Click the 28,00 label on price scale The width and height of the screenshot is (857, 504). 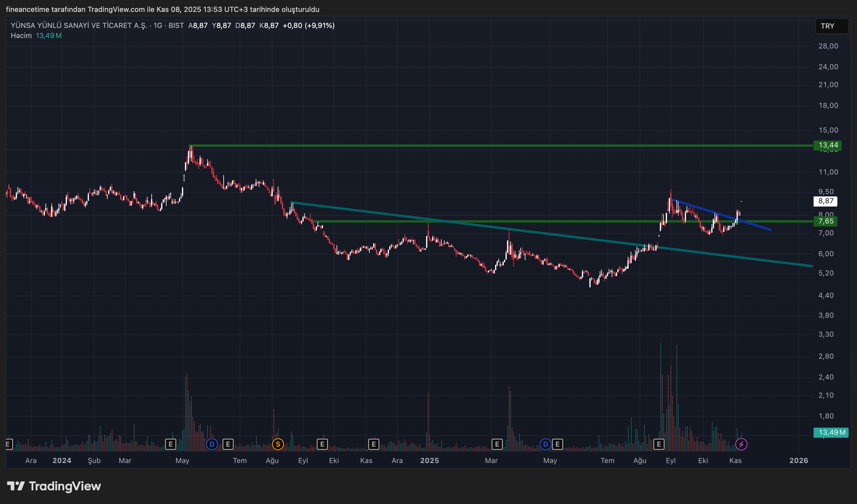[828, 46]
